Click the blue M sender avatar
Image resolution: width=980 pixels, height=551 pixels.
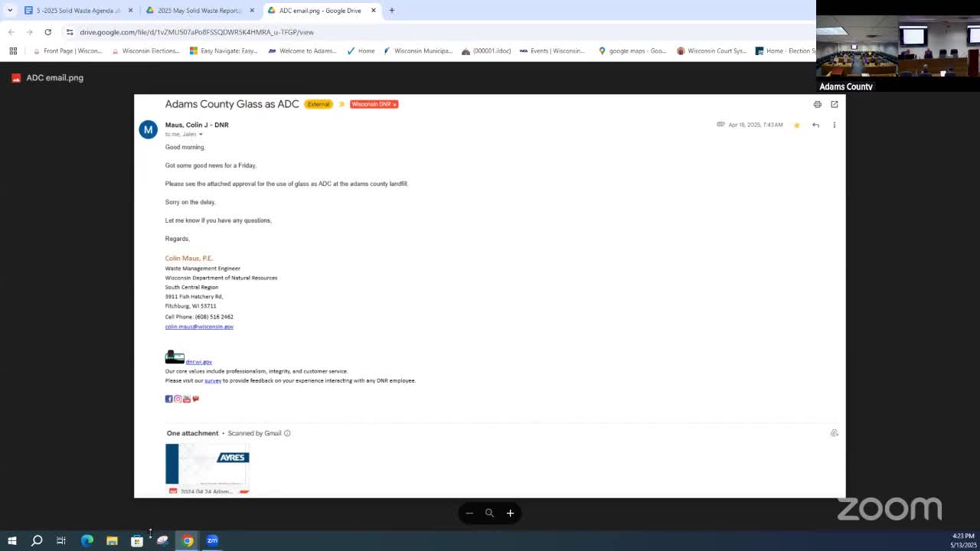point(148,129)
